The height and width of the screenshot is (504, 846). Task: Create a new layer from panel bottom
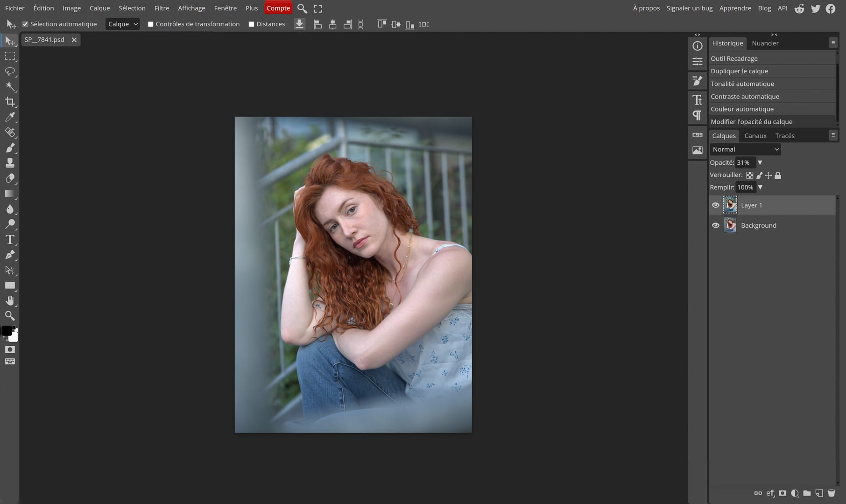(x=818, y=493)
